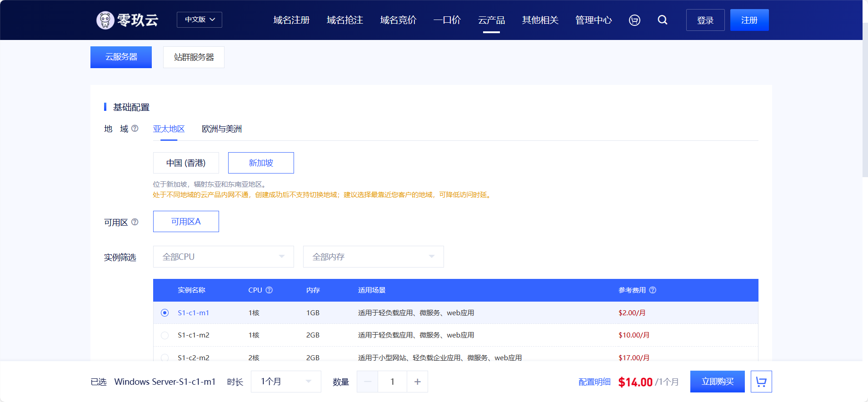Click help icon beside 参考费用 column
This screenshot has width=868, height=402.
(x=653, y=290)
